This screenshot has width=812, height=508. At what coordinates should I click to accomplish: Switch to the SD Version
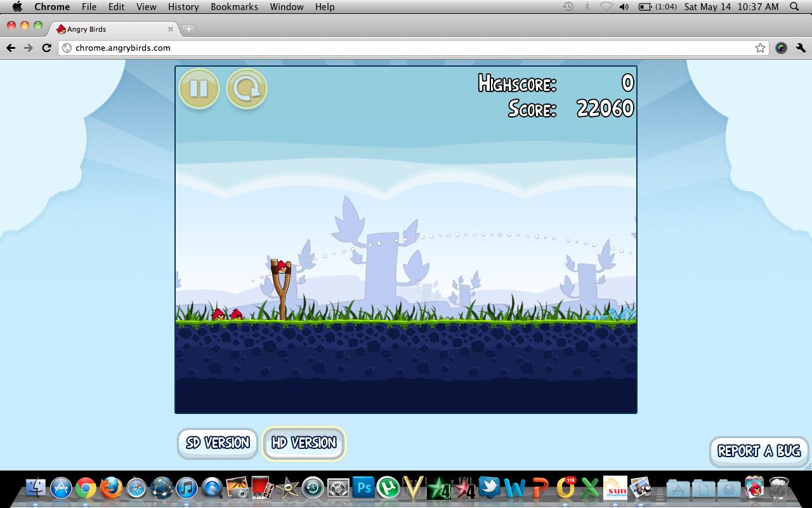(218, 443)
